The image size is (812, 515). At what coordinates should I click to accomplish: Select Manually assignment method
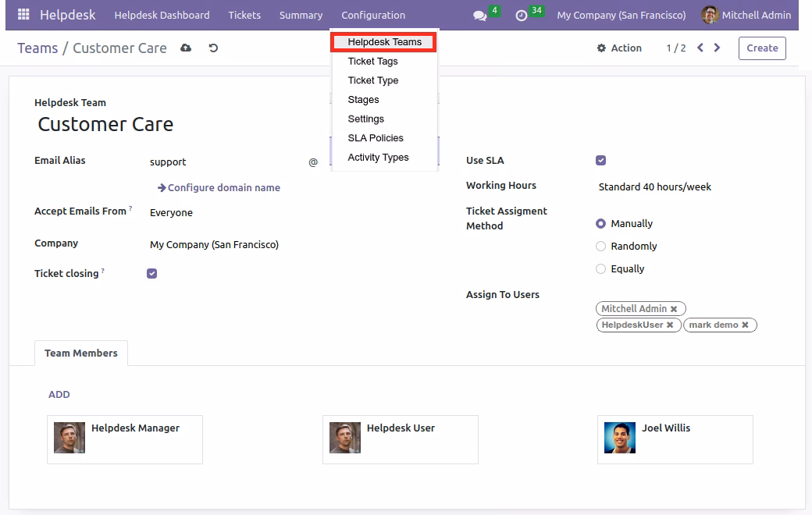tap(600, 224)
